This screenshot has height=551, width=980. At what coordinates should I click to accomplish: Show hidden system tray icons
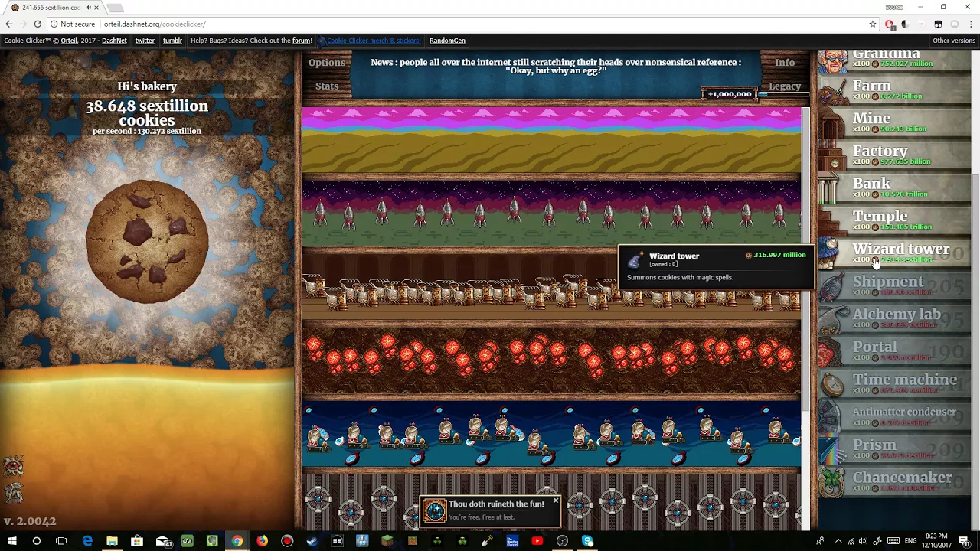coord(838,541)
